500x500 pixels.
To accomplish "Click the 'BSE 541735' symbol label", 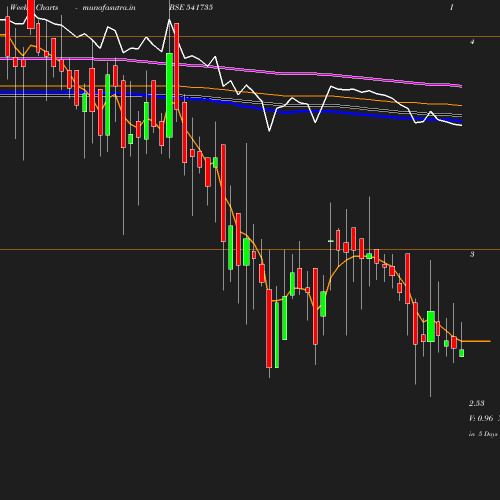I will pos(191,7).
